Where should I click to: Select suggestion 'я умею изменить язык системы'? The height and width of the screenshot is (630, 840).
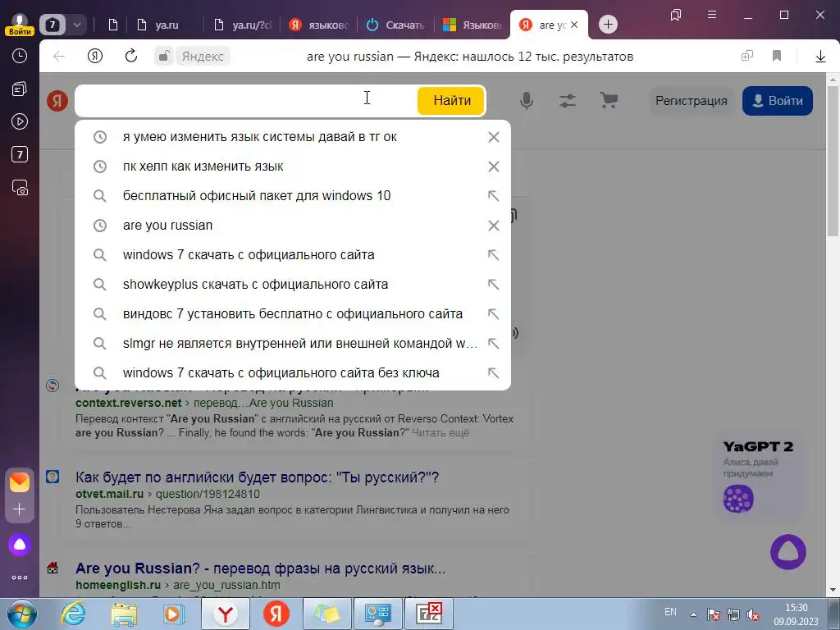[293, 137]
